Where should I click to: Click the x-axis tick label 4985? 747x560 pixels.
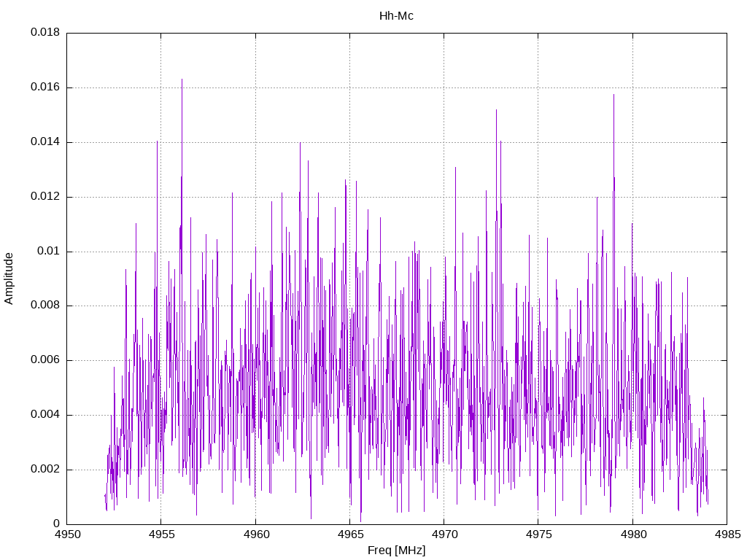pyautogui.click(x=727, y=534)
